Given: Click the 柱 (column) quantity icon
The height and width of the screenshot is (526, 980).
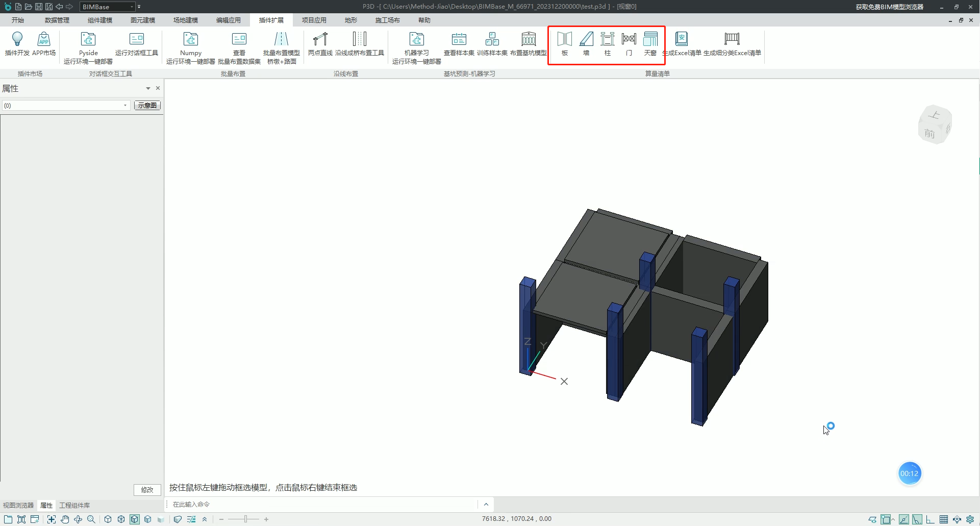Looking at the screenshot, I should 607,43.
